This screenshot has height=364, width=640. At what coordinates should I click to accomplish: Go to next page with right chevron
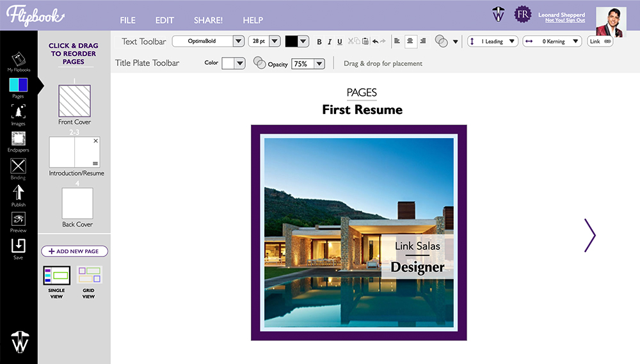tap(590, 235)
